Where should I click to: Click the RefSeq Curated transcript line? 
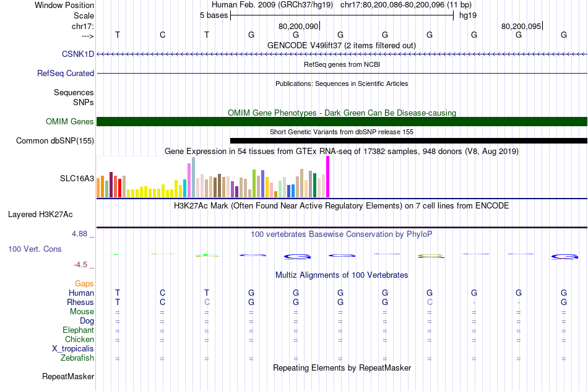pos(342,73)
